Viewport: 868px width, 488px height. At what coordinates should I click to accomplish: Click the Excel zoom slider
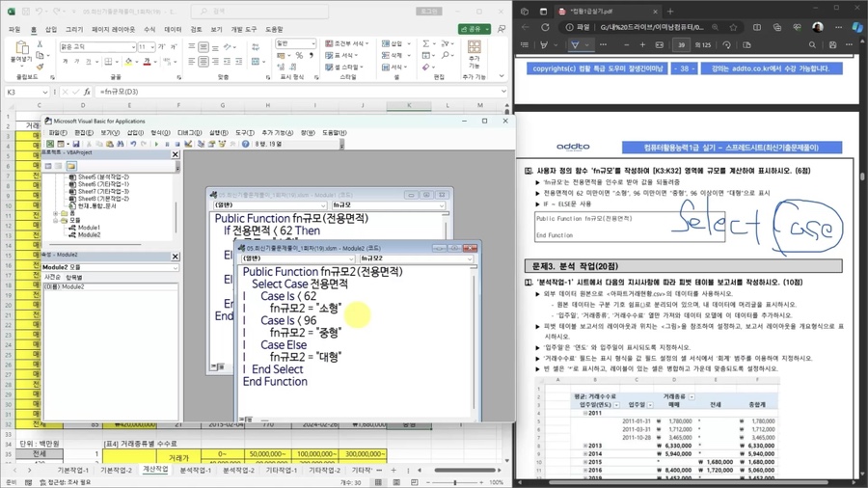coord(455,482)
